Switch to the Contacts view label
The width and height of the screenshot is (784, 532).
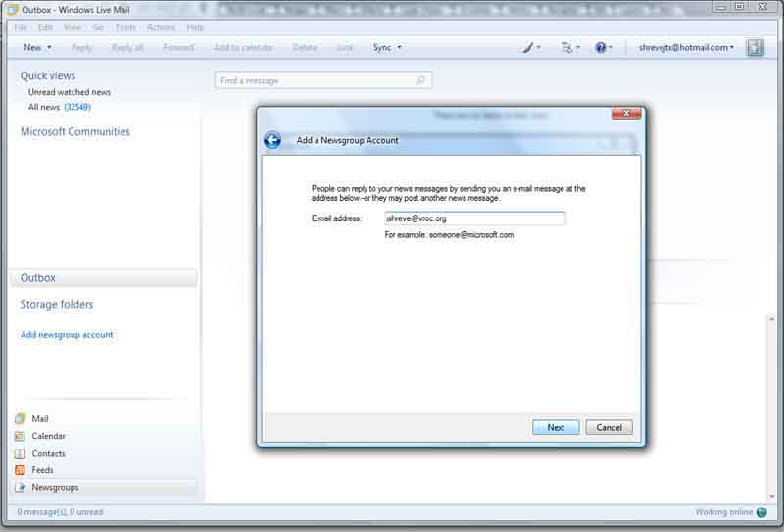point(48,453)
